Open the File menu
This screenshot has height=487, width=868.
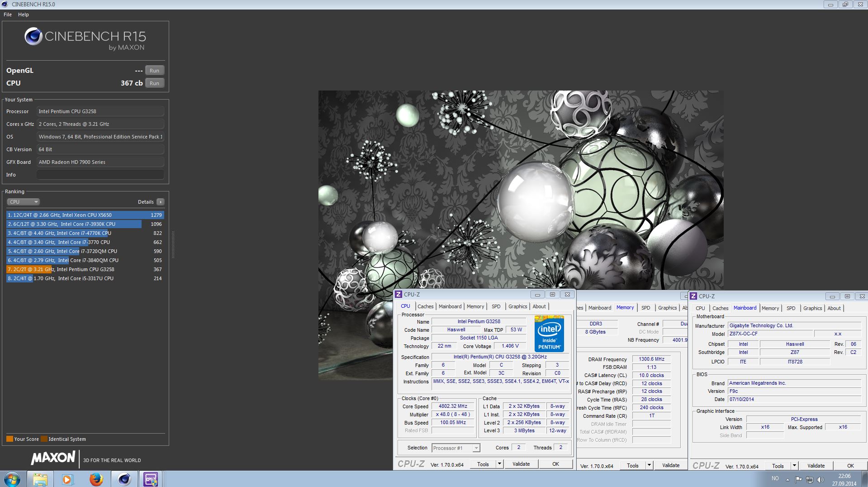pyautogui.click(x=8, y=14)
